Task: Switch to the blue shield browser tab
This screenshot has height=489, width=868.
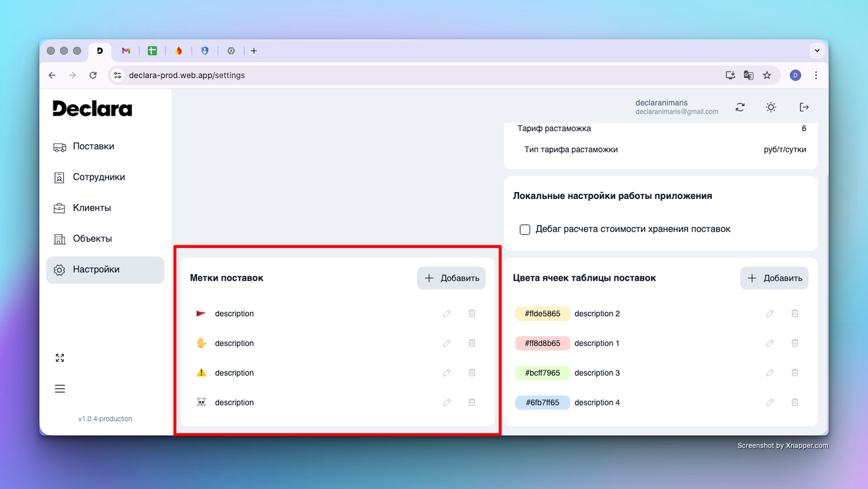Action: tap(205, 51)
